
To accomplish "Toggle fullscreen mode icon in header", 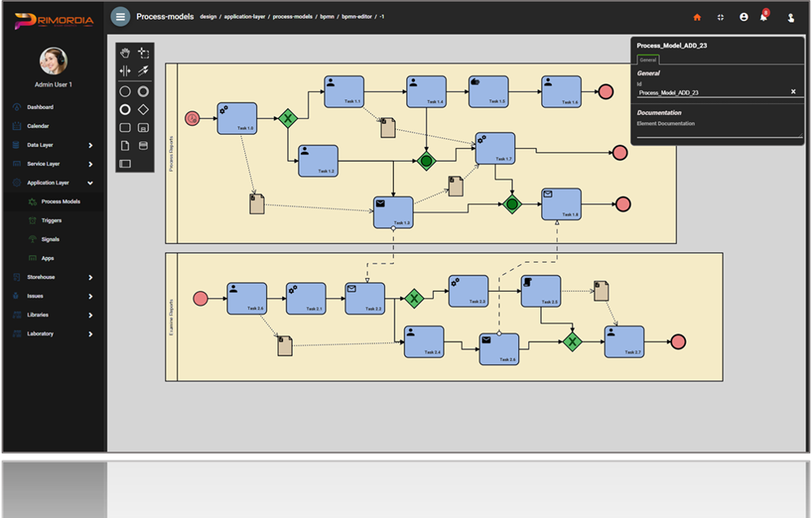I will [x=720, y=17].
